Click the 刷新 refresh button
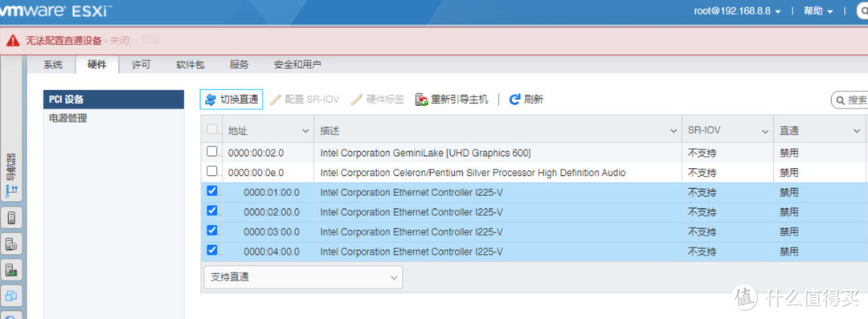 click(526, 100)
